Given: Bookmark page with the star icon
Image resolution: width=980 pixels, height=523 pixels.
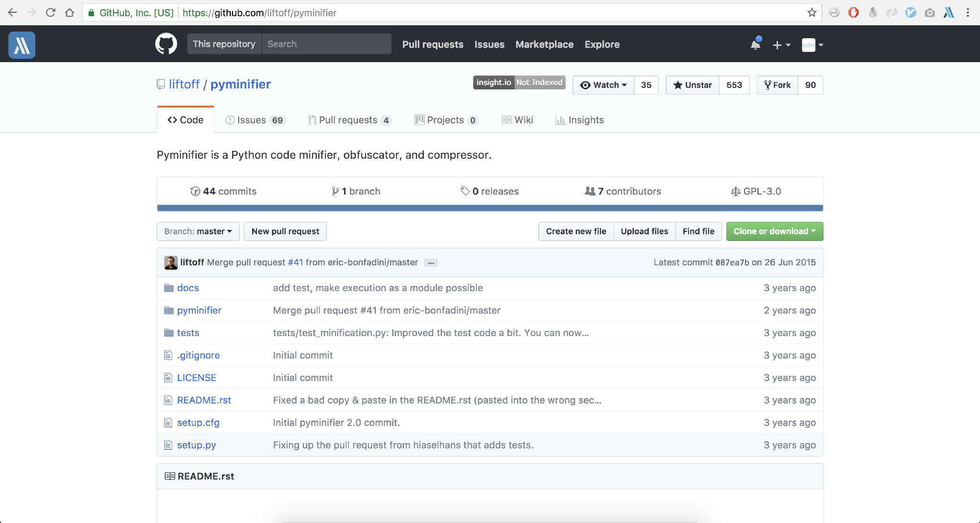Looking at the screenshot, I should point(812,13).
